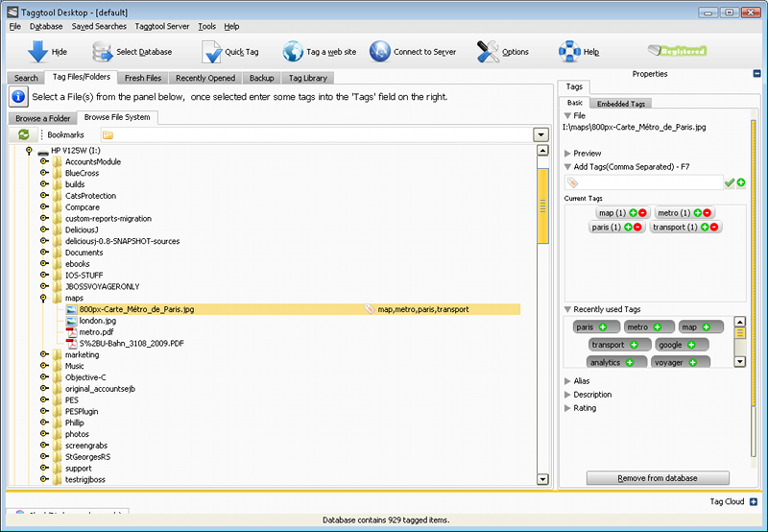Viewport: 768px width, 532px height.
Task: Click the Backup tab
Action: (x=261, y=78)
